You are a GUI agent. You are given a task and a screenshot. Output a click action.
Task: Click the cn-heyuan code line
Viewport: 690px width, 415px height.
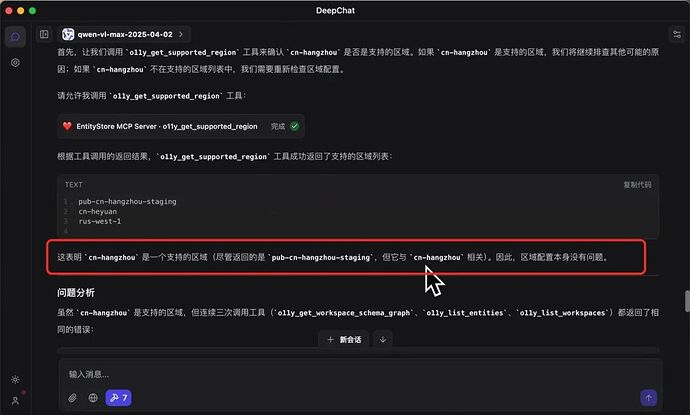pos(98,212)
